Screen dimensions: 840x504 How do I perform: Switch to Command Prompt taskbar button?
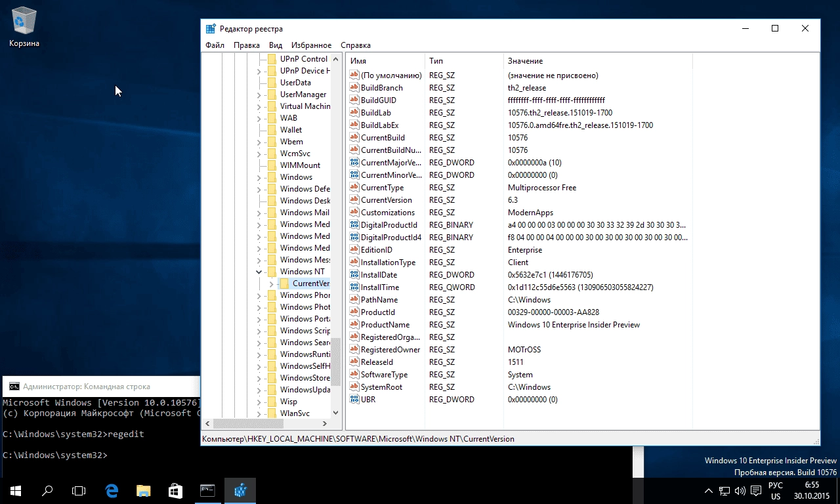[x=207, y=490]
